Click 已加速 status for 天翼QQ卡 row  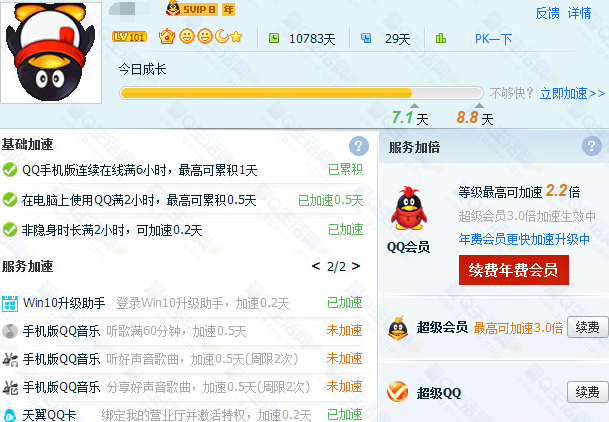pos(345,415)
